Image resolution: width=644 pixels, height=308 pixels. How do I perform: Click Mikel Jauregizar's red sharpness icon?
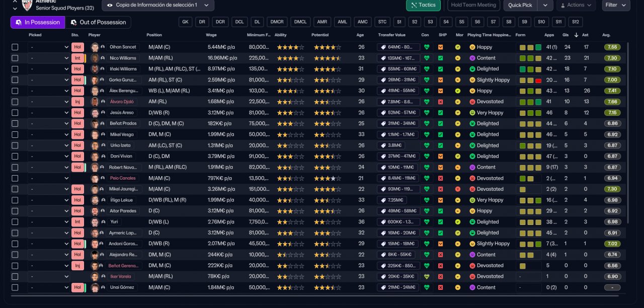coord(441,189)
